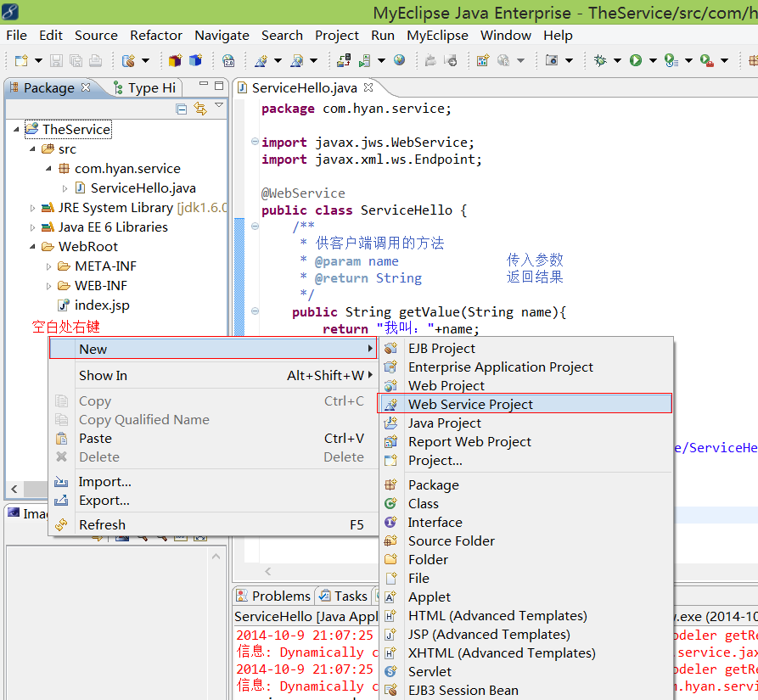Switch to the Problems tab
758x700 pixels.
click(x=273, y=596)
